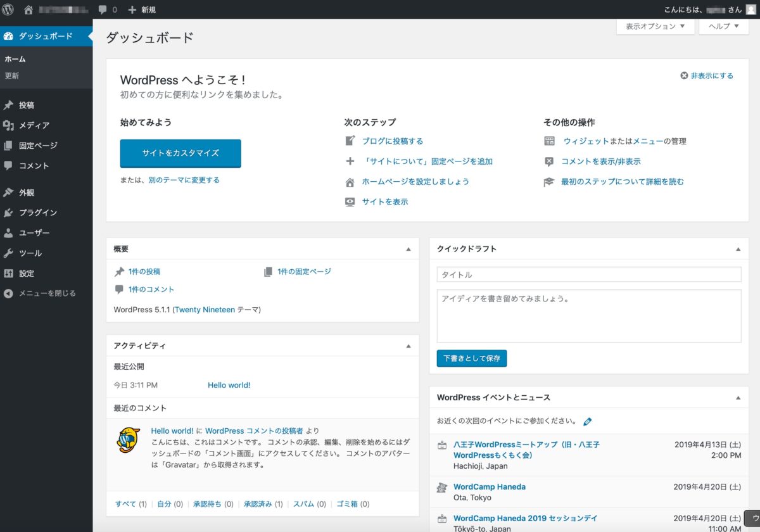Click the 投稿 pushpin icon in sidebar
760x532 pixels.
[x=8, y=105]
